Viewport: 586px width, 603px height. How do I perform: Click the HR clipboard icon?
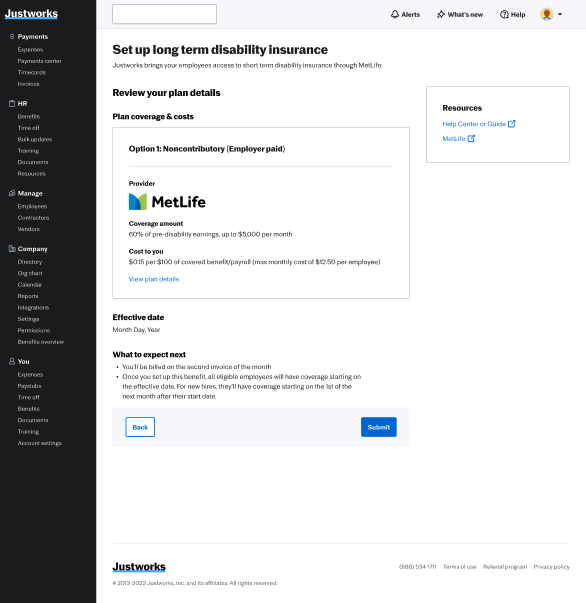tap(12, 103)
